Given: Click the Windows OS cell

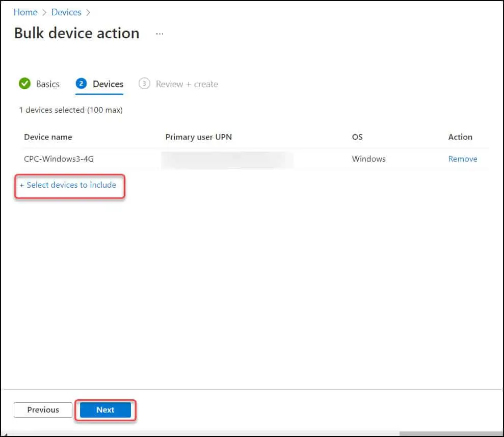Looking at the screenshot, I should (368, 159).
